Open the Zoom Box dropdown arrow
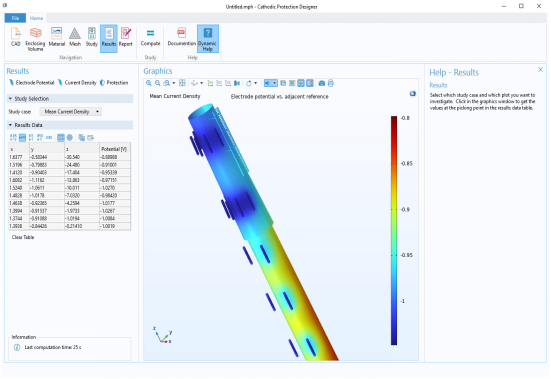Screen dimensions: 551x379 click(174, 83)
